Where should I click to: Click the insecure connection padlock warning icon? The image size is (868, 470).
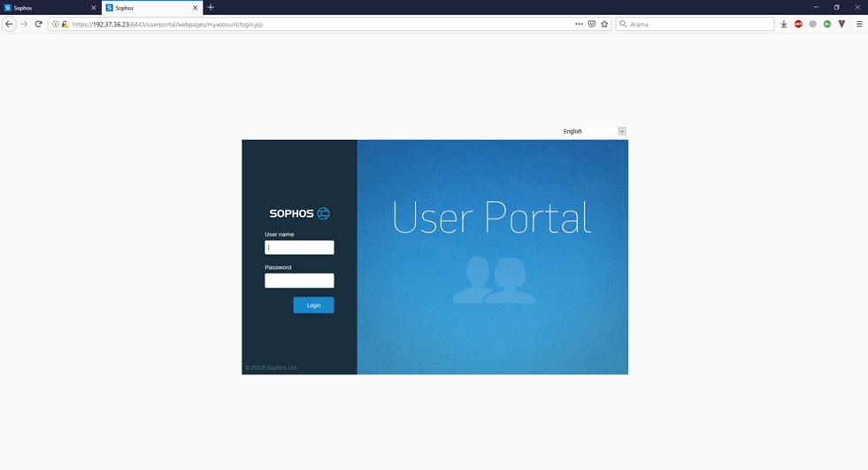[65, 25]
